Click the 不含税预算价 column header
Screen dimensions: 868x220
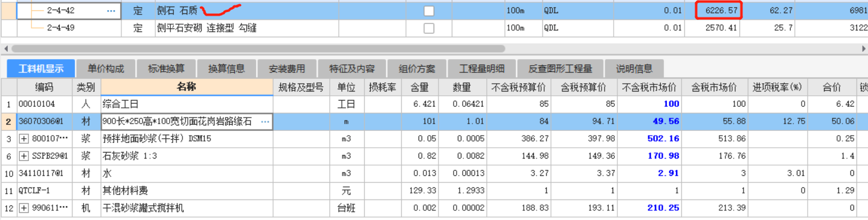pos(518,87)
